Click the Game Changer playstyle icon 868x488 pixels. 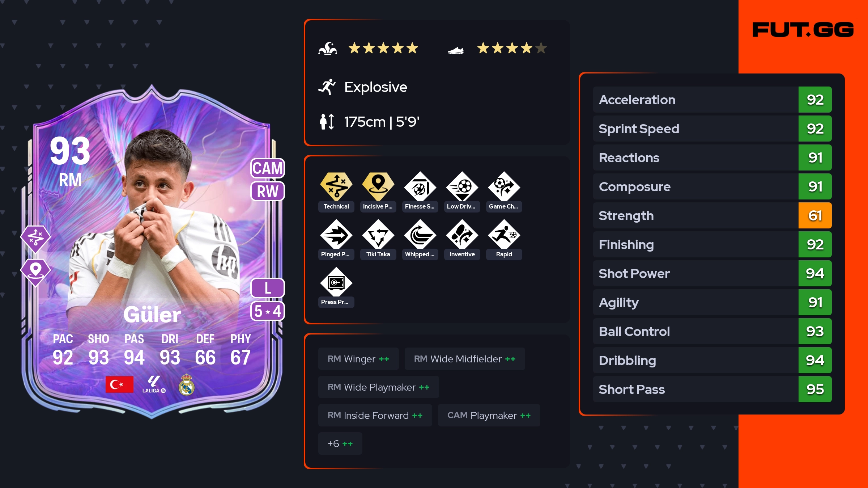[x=504, y=186]
